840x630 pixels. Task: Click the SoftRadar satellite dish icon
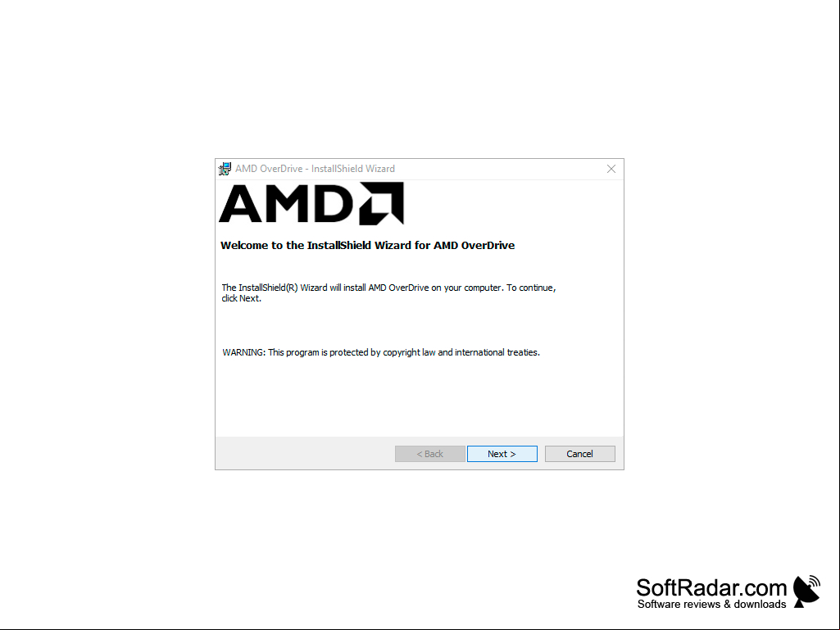coord(806,591)
